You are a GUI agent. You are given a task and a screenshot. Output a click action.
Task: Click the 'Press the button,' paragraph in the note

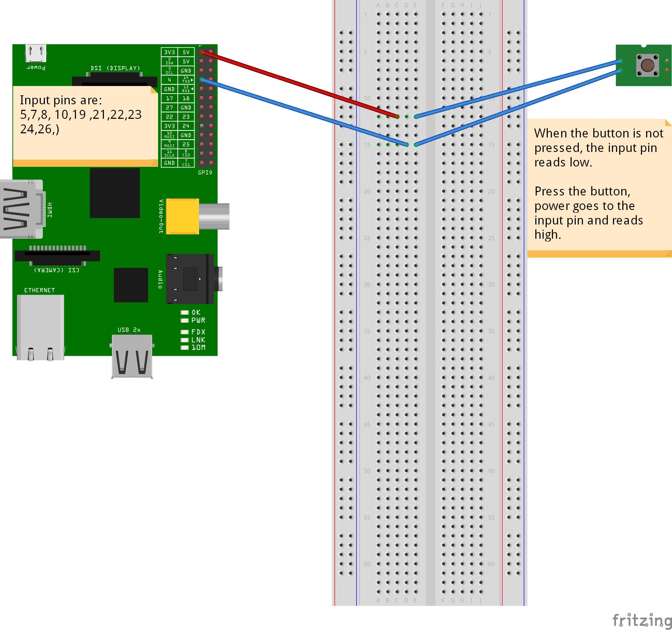click(x=589, y=213)
